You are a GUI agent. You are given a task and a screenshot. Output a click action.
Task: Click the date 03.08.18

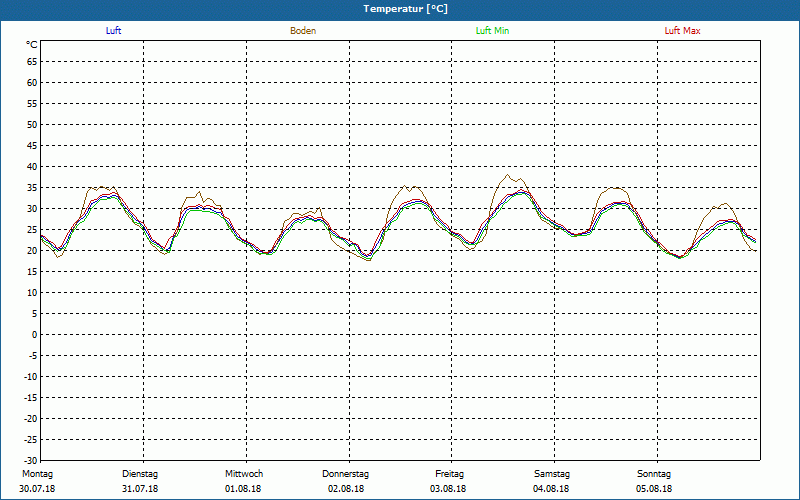pos(448,489)
